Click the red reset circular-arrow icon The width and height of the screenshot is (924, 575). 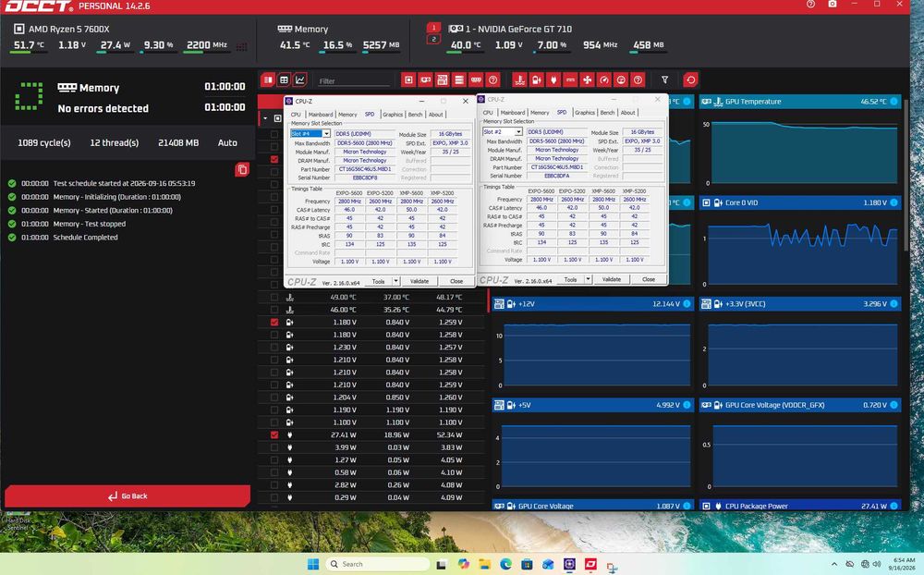690,80
